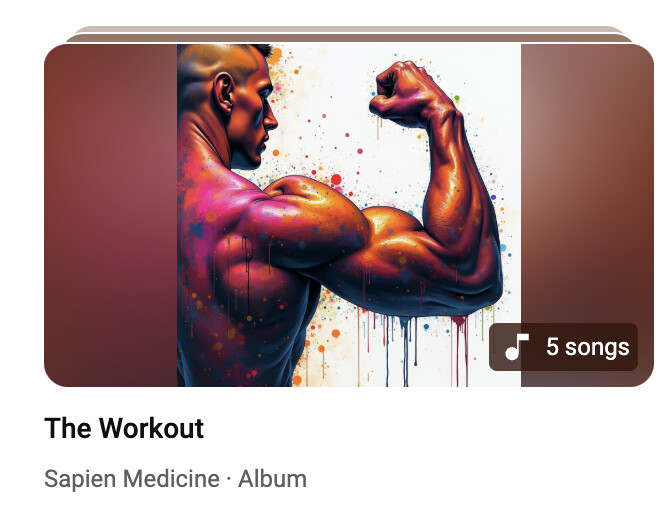The height and width of the screenshot is (510, 662).
Task: Open The Workout album title link
Action: pos(124,428)
